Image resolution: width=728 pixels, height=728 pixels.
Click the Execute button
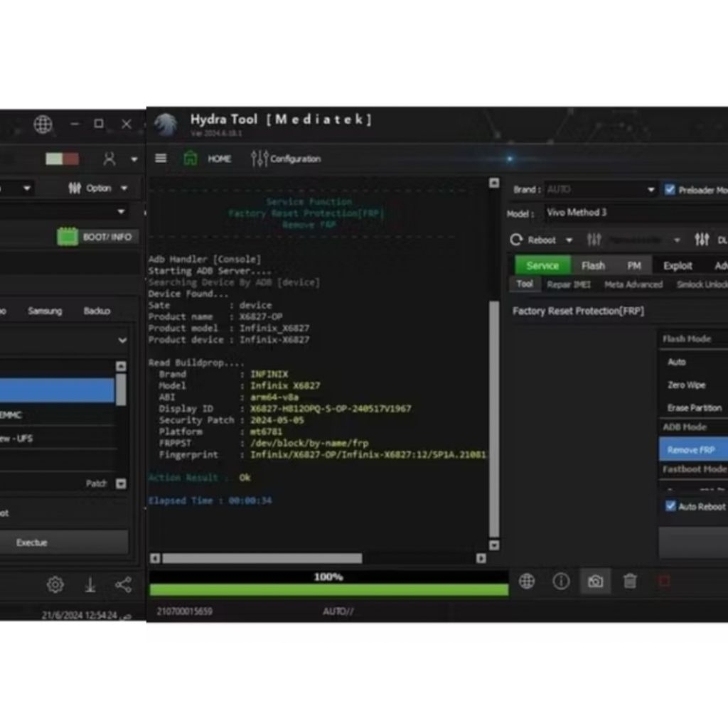pos(63,542)
